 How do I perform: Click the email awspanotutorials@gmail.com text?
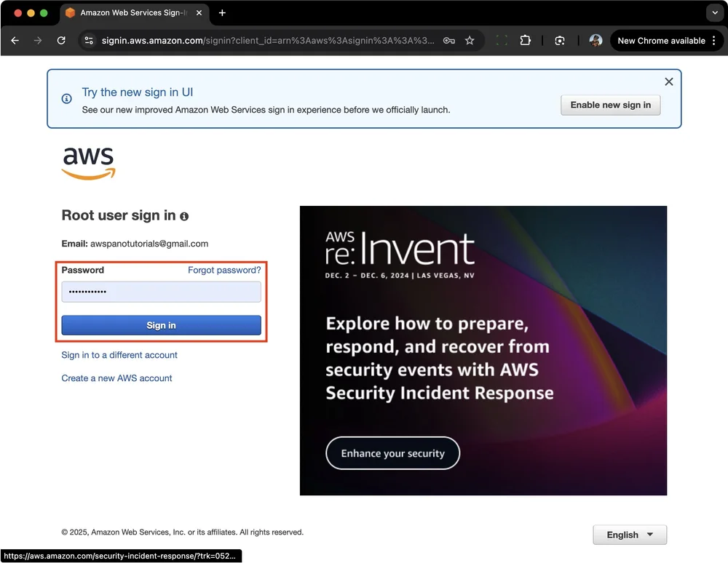(x=149, y=244)
